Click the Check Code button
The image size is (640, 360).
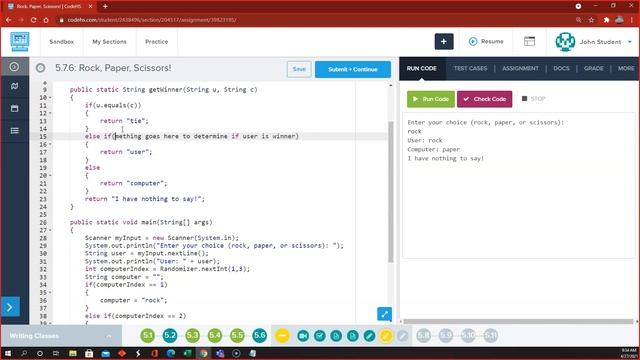484,99
